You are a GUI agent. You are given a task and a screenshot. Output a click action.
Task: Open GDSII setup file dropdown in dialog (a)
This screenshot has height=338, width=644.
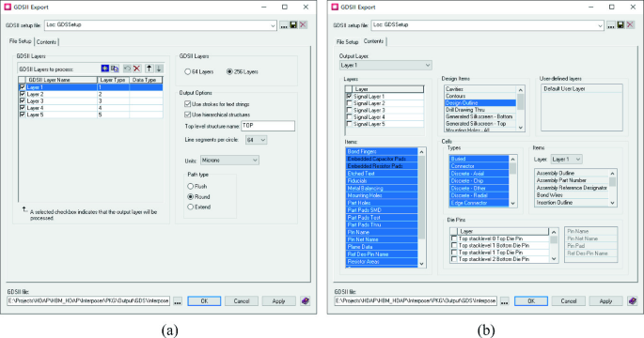pyautogui.click(x=273, y=25)
